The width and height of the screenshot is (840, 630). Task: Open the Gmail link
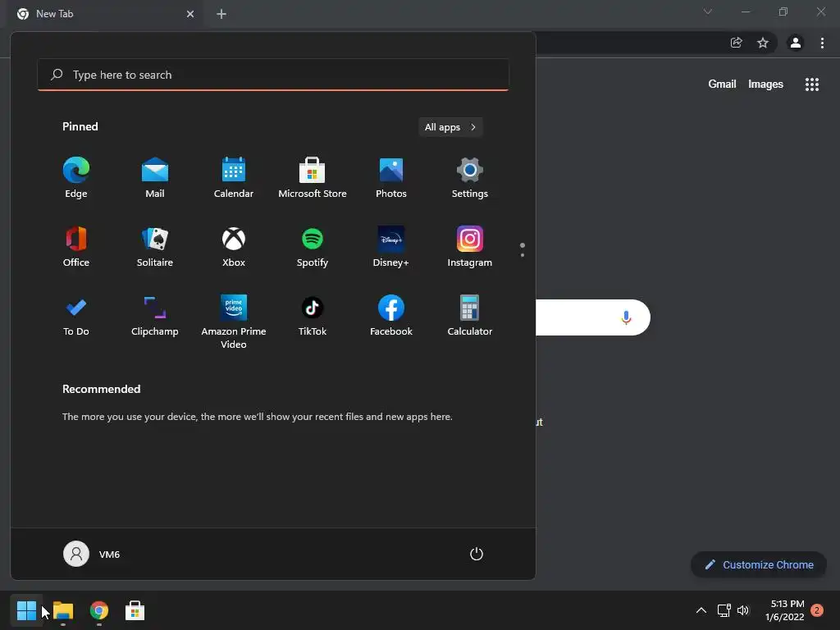tap(722, 84)
